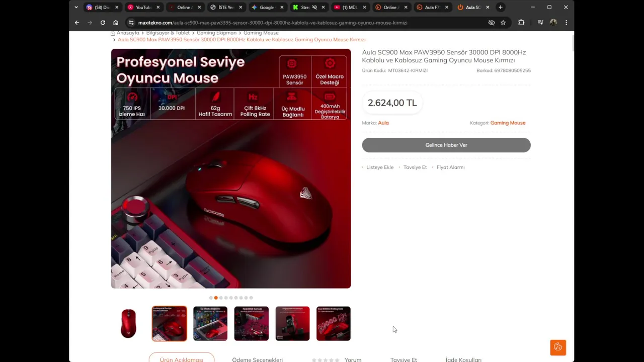Open Gaming Mouse breadcrumb link
Viewport: 644px width, 362px height.
[x=261, y=33]
